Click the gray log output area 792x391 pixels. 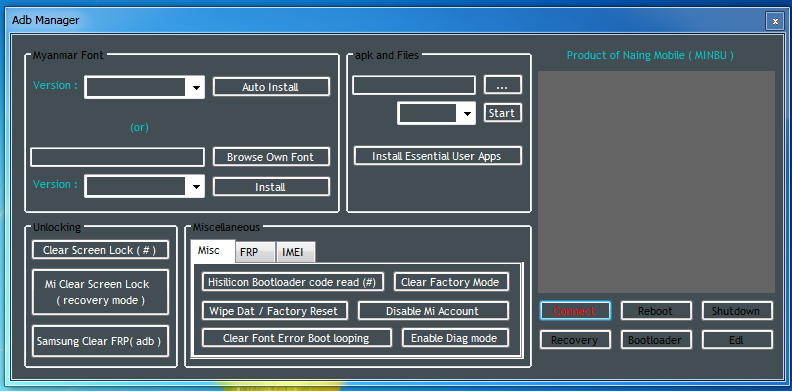pos(656,181)
